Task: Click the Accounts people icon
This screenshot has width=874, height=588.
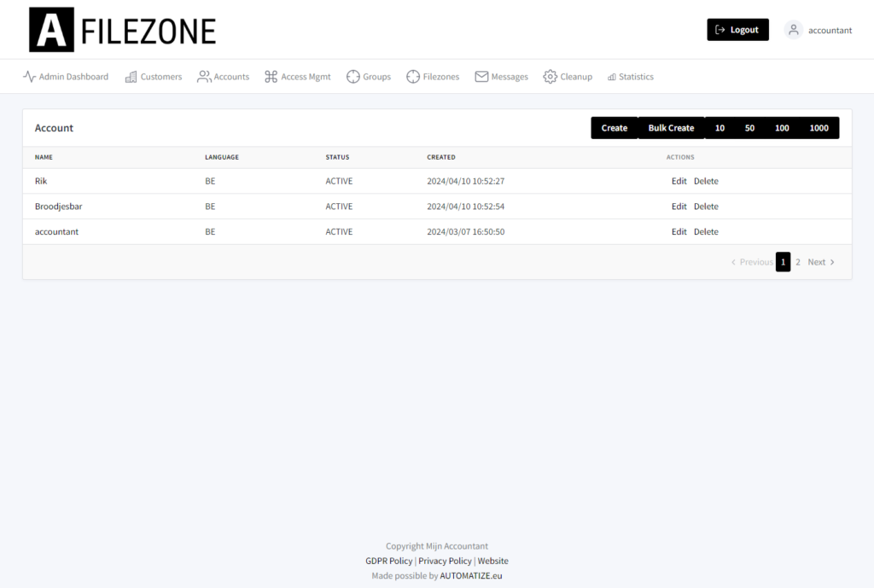Action: coord(204,76)
